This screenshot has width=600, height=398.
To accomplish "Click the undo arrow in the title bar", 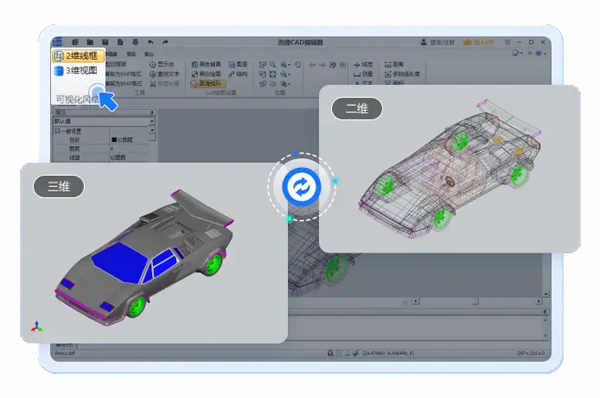I will [151, 42].
